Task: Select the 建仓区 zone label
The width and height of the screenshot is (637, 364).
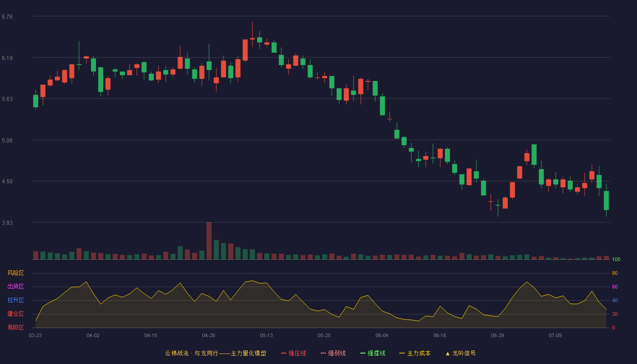Action: click(x=15, y=314)
